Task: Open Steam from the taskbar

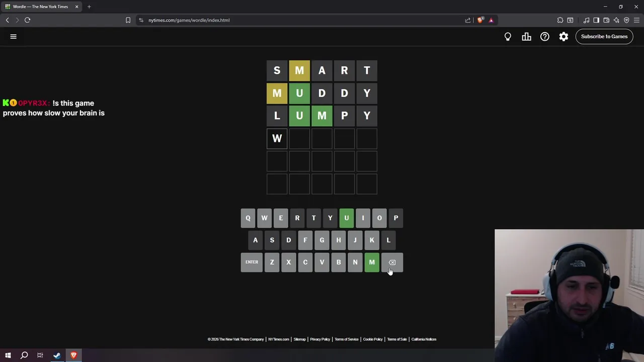Action: pyautogui.click(x=57, y=355)
